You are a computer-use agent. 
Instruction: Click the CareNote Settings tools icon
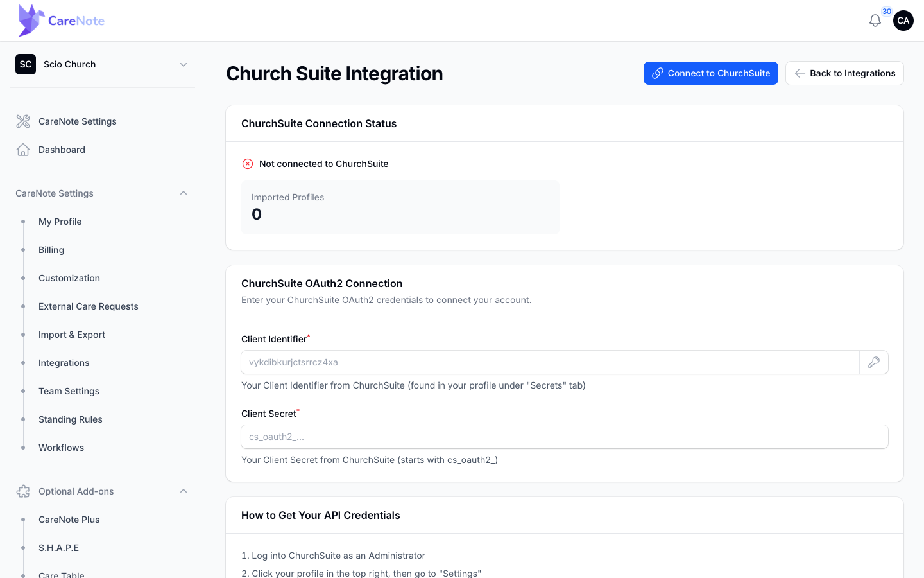click(x=23, y=121)
